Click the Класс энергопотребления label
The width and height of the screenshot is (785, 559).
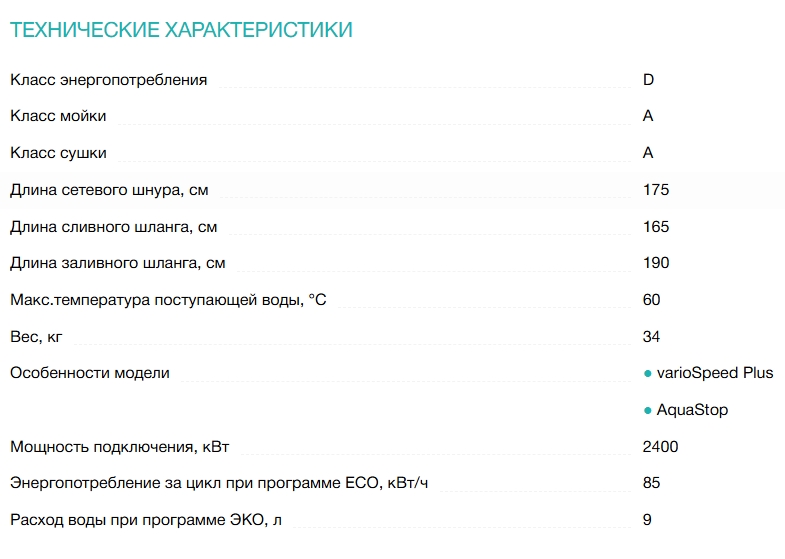click(109, 80)
